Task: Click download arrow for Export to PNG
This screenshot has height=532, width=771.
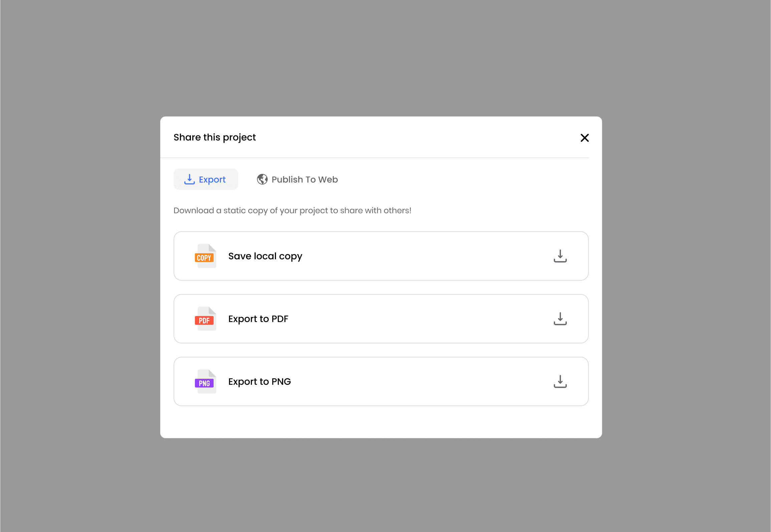Action: point(560,381)
